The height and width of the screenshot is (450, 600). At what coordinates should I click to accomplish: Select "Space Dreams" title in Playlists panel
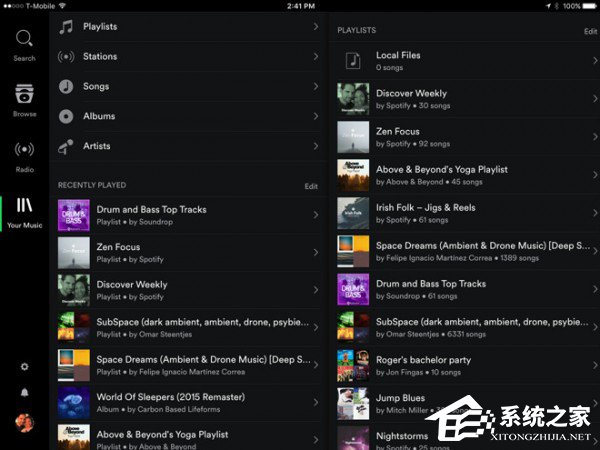pos(483,246)
